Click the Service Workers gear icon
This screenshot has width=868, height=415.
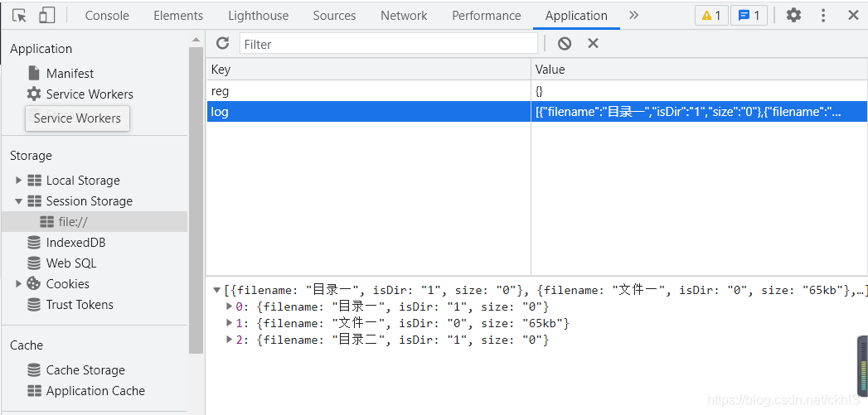pos(34,94)
